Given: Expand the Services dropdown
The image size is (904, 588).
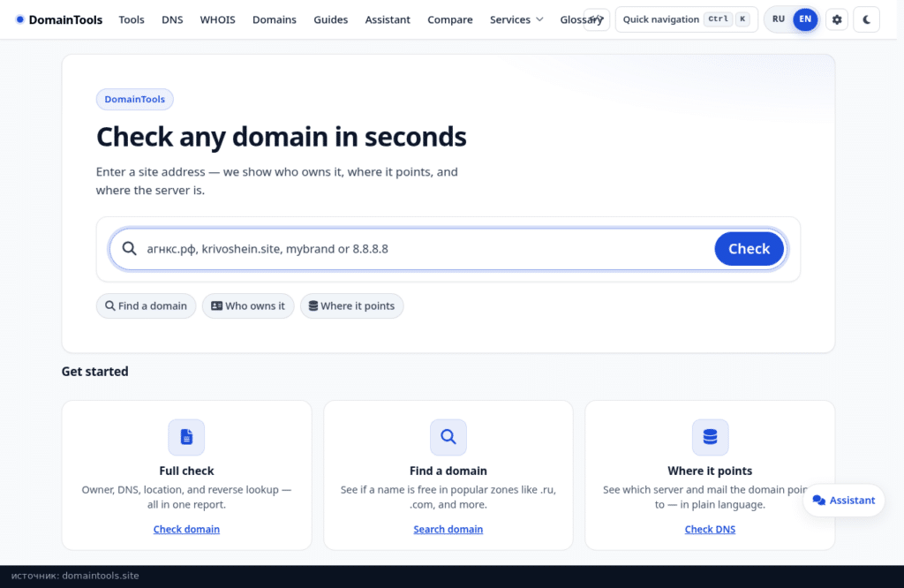Looking at the screenshot, I should point(516,19).
